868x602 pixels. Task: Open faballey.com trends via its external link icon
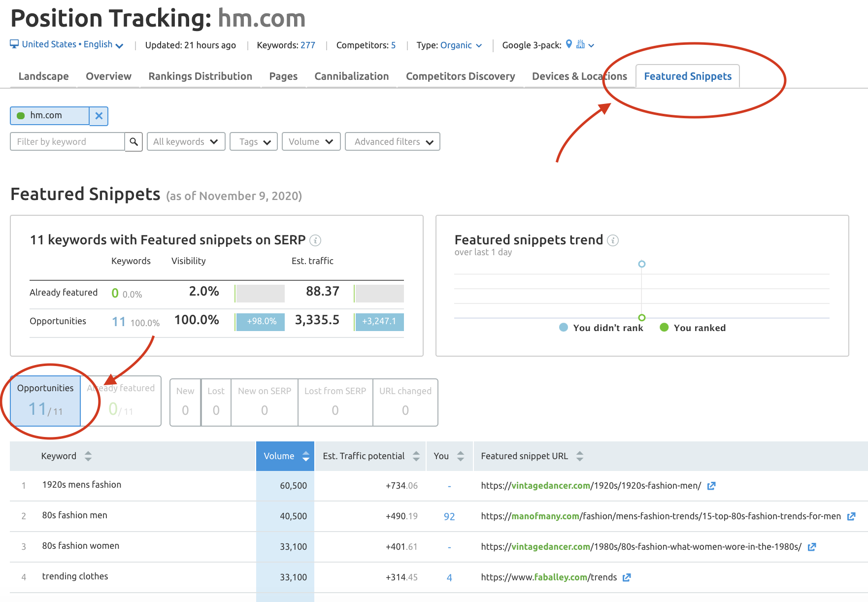pos(627,577)
